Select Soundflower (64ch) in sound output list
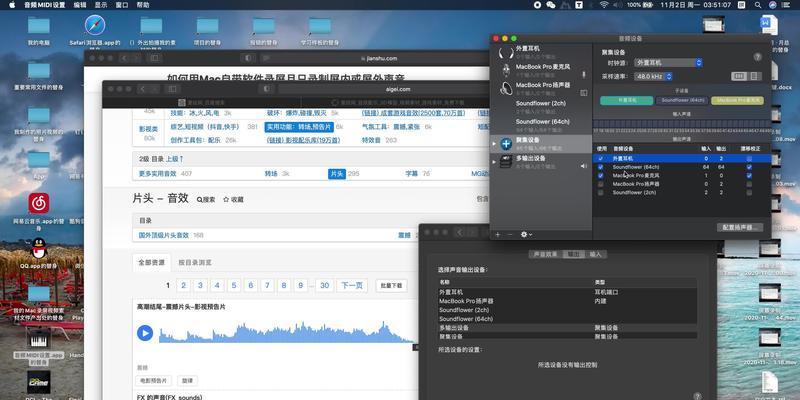 click(567, 319)
